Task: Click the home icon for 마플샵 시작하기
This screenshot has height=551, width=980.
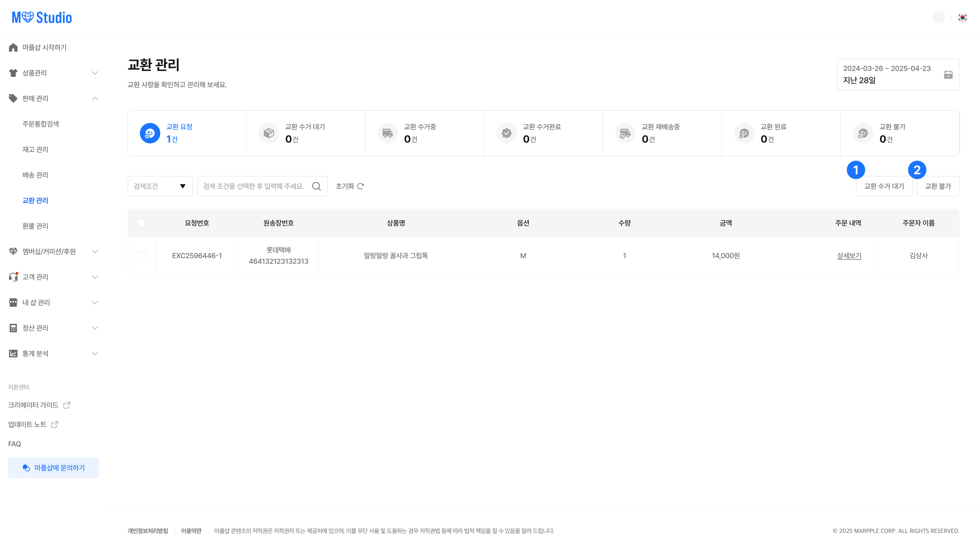Action: (x=13, y=48)
